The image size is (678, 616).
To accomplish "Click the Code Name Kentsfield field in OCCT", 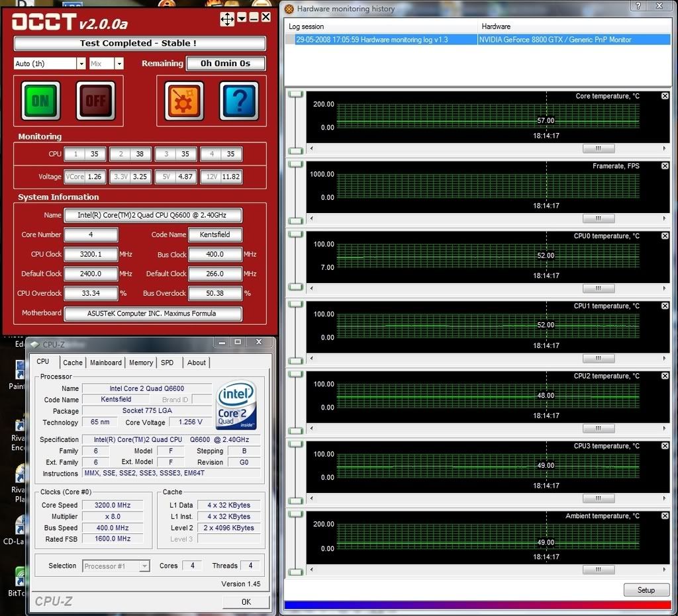I will 215,235.
